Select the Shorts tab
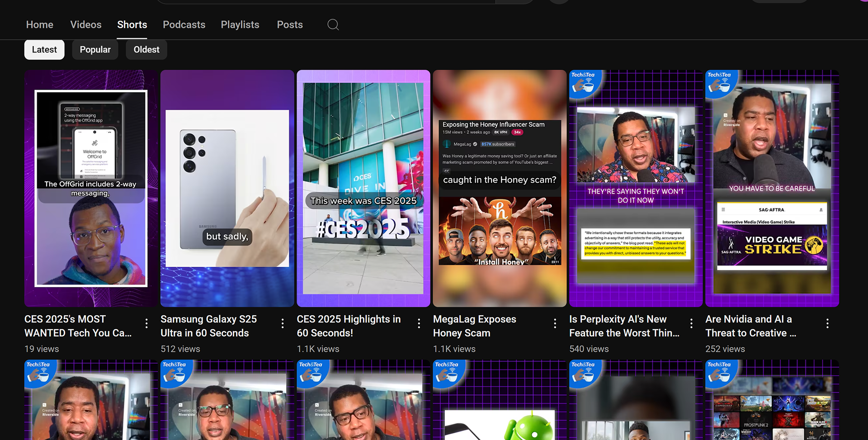This screenshot has width=868, height=440. [x=132, y=24]
